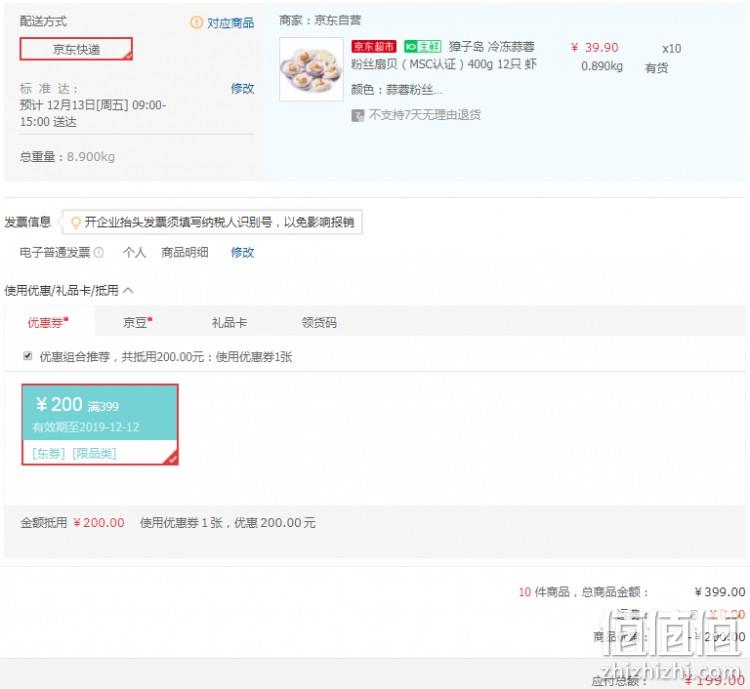Switch to the 优惠券 tab
750x689 pixels.
coord(48,322)
